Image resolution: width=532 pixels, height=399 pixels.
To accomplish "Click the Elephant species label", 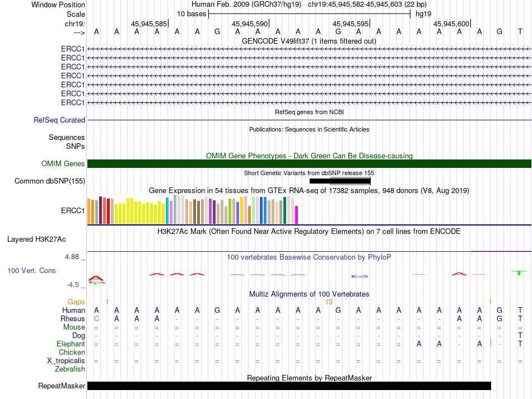I will (71, 344).
